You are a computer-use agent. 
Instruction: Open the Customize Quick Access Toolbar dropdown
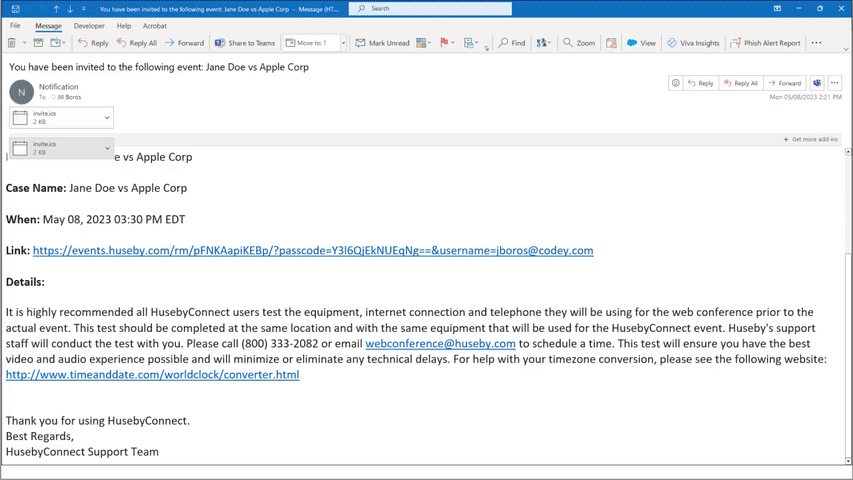click(83, 9)
